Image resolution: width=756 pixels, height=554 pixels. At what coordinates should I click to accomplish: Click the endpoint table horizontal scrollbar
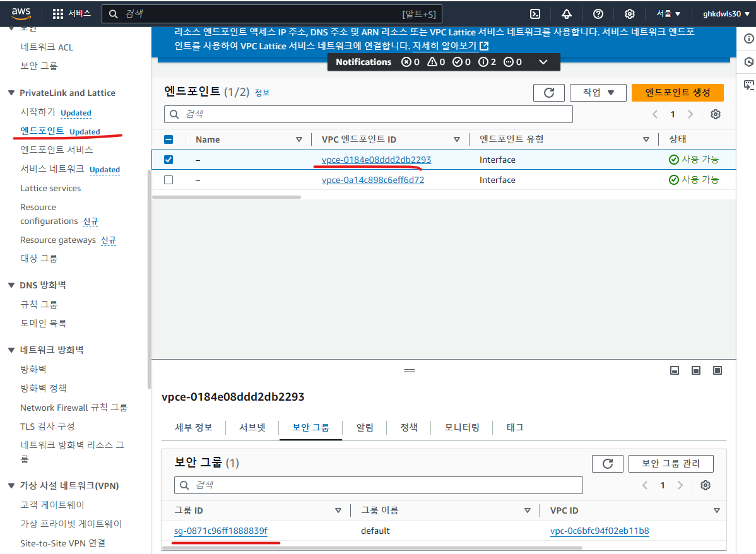click(227, 197)
